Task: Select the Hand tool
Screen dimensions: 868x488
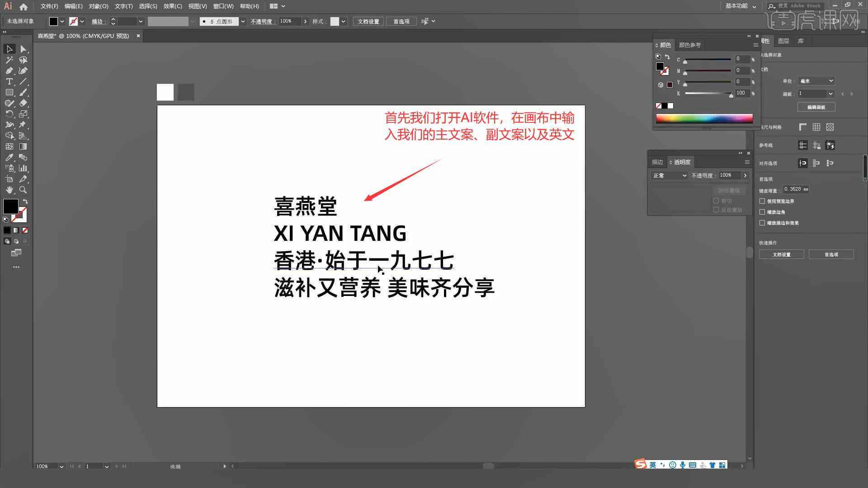Action: pyautogui.click(x=9, y=189)
